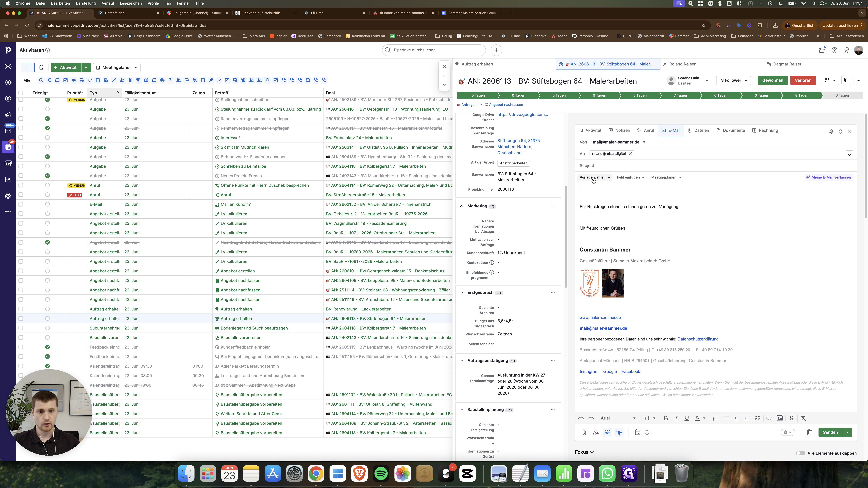Image resolution: width=868 pixels, height=488 pixels.
Task: Filter activities by the trophy icon type
Action: click(x=138, y=80)
